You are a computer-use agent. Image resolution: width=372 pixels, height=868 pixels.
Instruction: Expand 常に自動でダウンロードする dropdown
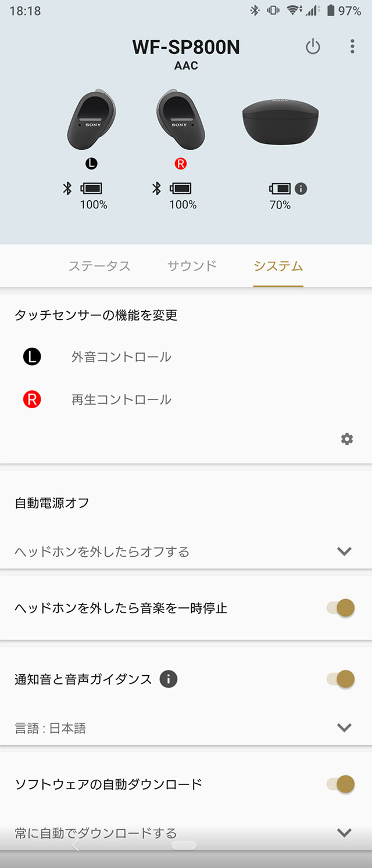click(344, 833)
